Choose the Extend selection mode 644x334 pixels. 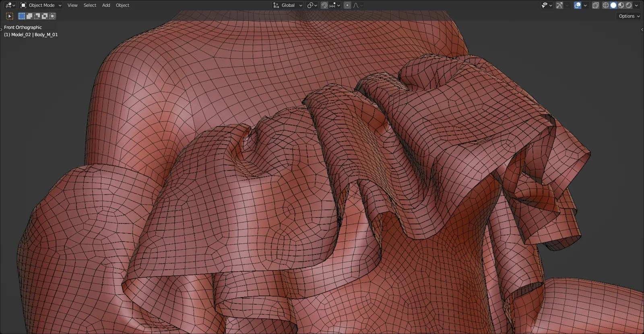29,16
